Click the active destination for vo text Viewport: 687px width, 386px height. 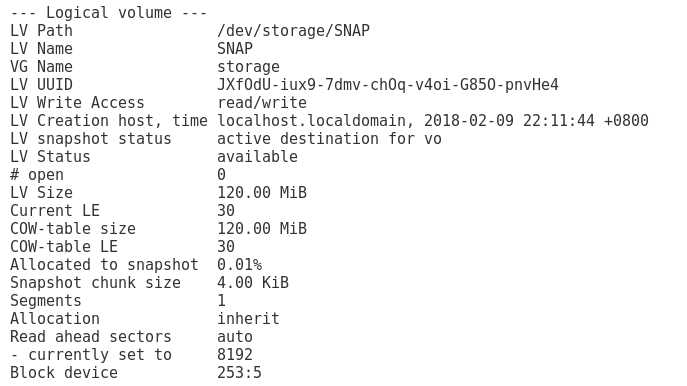point(329,138)
